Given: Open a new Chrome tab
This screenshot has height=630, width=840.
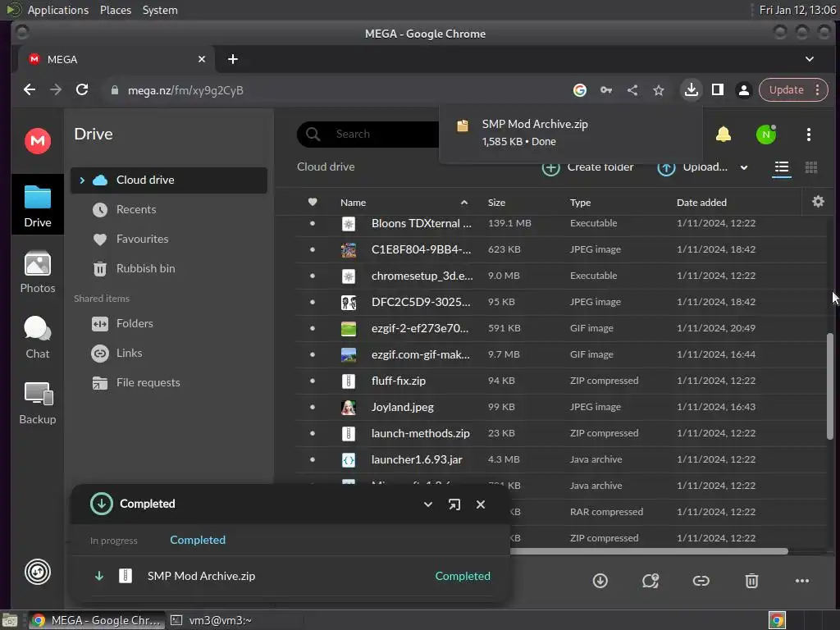Looking at the screenshot, I should [x=232, y=59].
